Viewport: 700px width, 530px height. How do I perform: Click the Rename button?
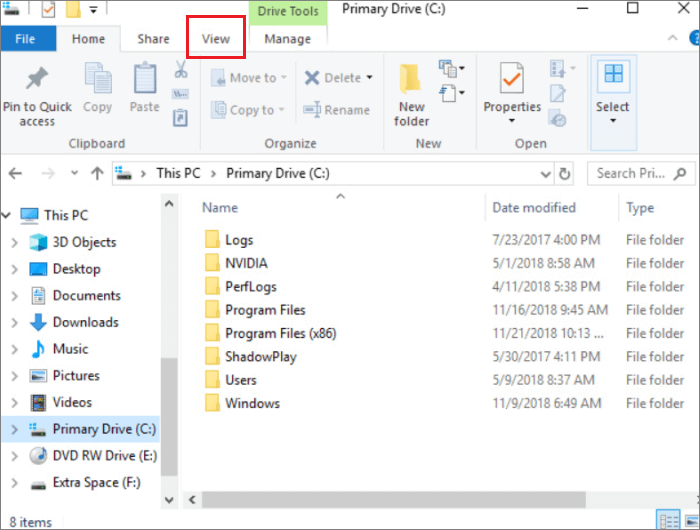click(x=336, y=110)
